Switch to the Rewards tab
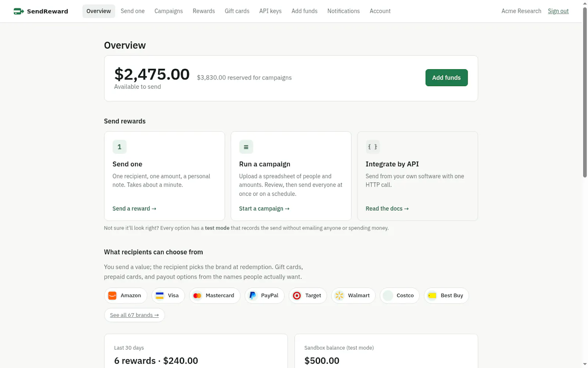Screen dimensions: 588x368 pyautogui.click(x=204, y=11)
